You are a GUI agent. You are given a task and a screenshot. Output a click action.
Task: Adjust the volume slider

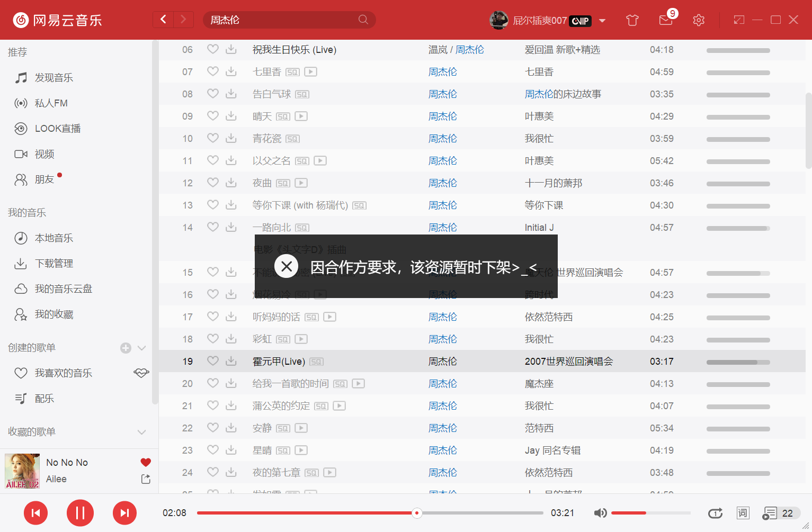coord(651,512)
